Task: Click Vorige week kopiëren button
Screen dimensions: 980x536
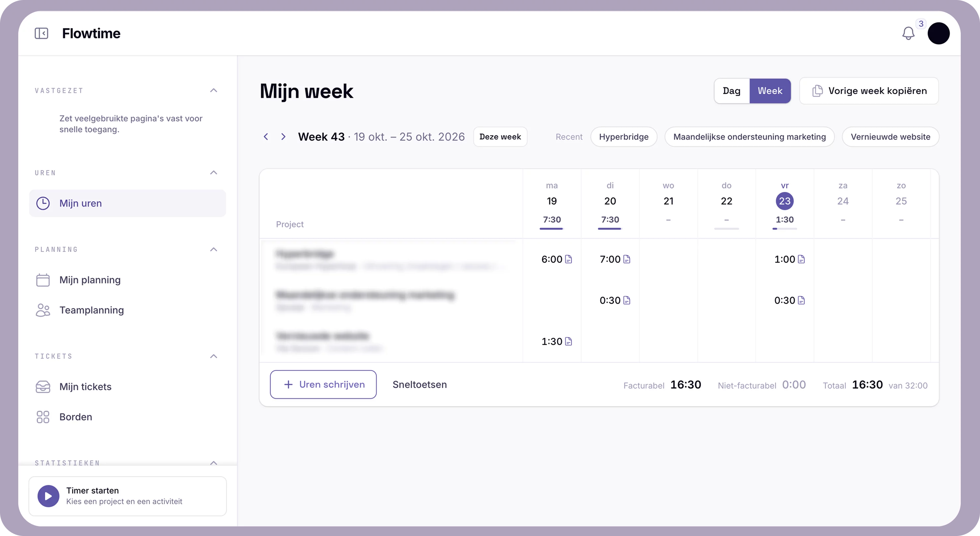Action: pyautogui.click(x=869, y=91)
